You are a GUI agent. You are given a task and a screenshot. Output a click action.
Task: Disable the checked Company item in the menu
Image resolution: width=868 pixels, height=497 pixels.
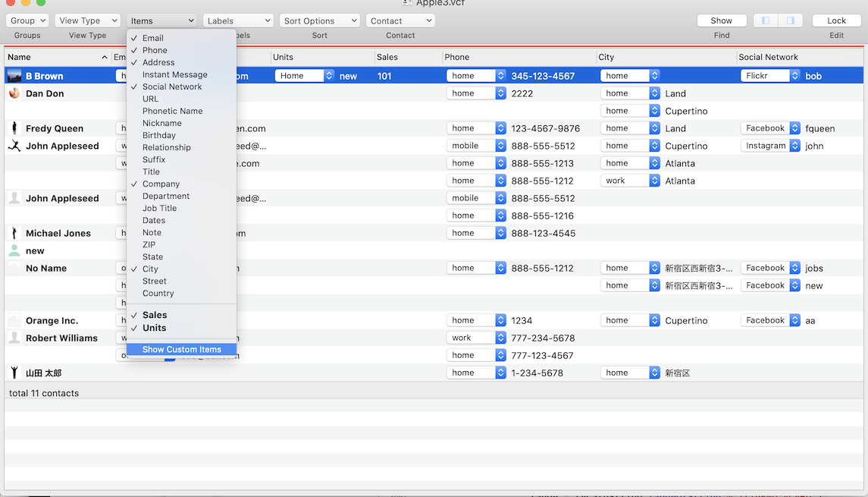[161, 184]
